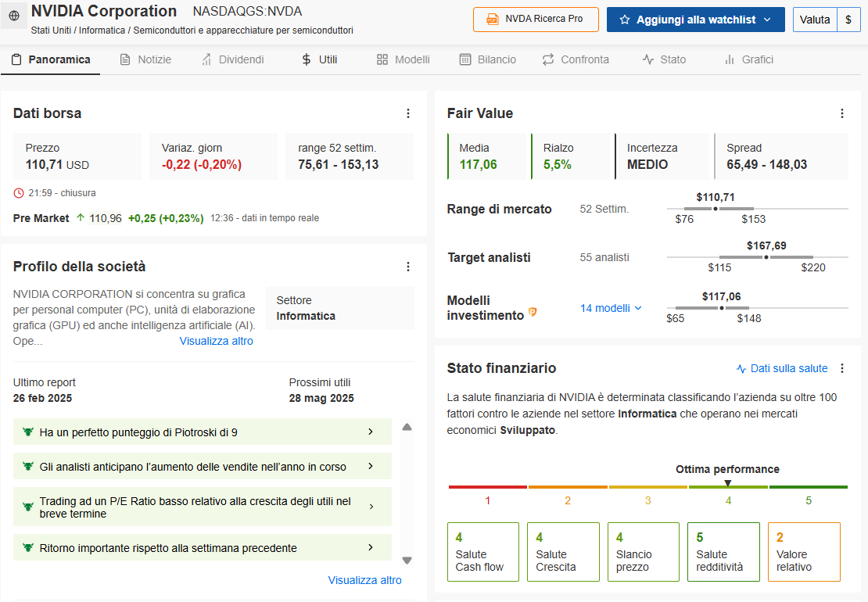Click bull icon on P/E Ratio row
Screen dimensions: 868x602
click(27, 507)
